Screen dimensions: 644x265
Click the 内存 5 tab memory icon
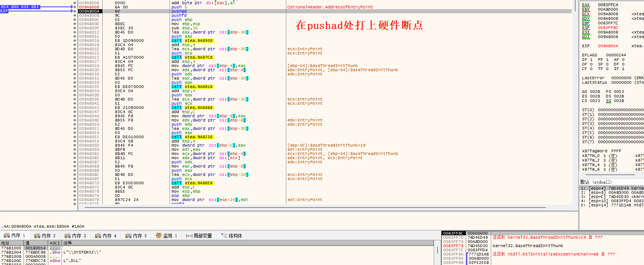pos(128,236)
